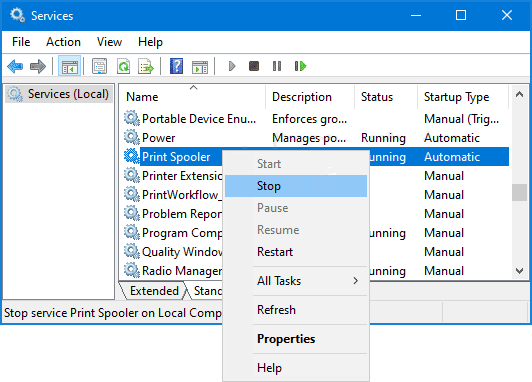
Task: Select the Quality Windows service name
Action: tap(182, 252)
